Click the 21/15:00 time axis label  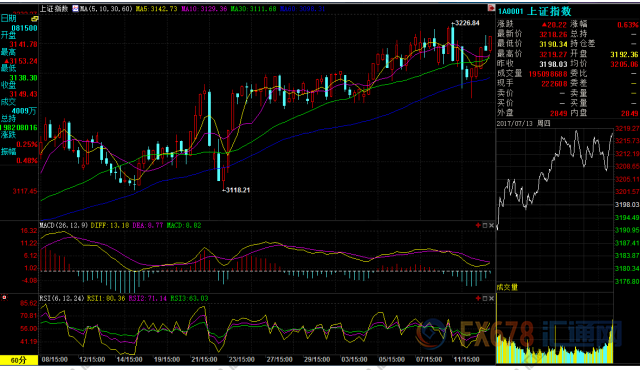pos(204,360)
